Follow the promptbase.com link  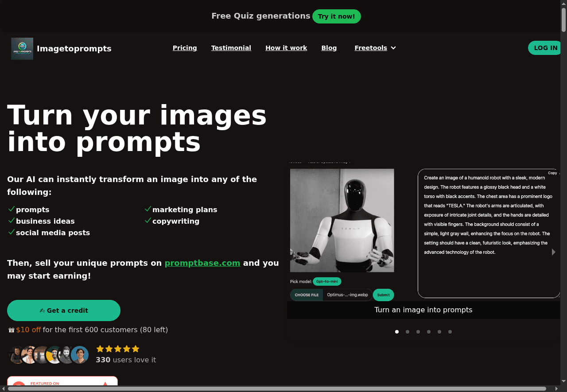pyautogui.click(x=202, y=263)
